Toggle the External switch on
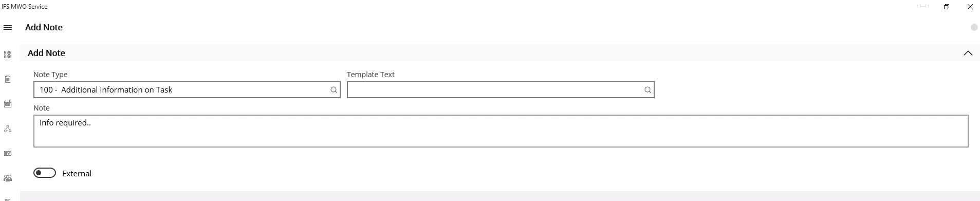 point(45,173)
